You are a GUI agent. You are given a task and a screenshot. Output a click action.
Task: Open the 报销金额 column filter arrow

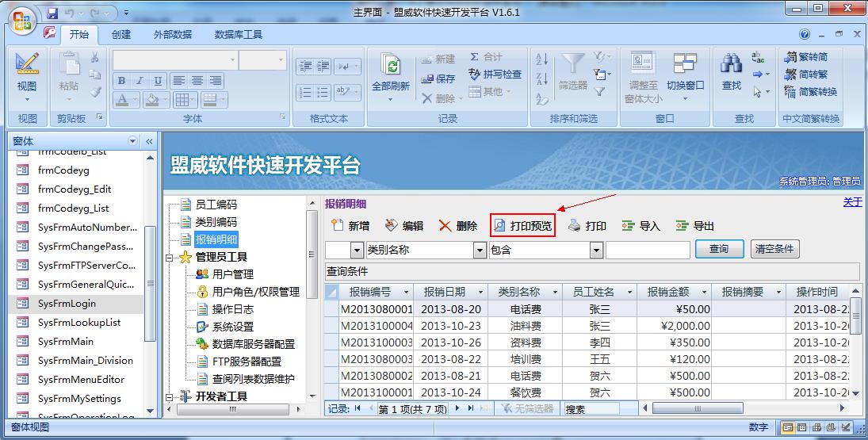704,293
